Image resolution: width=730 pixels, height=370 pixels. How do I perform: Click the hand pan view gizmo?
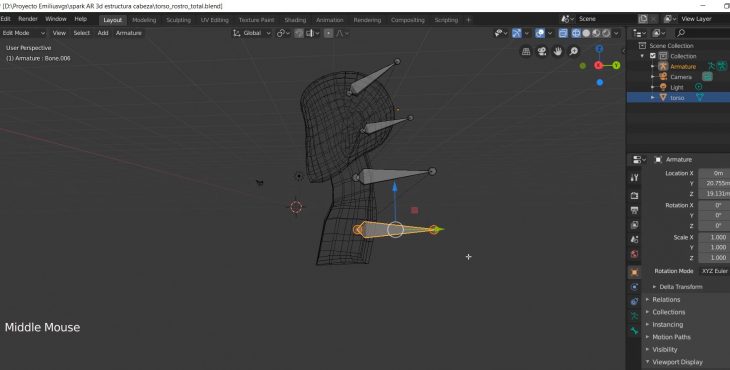(x=558, y=52)
